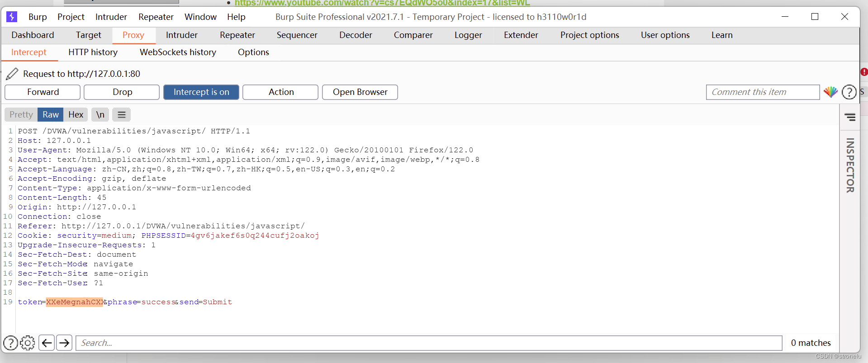Click the Burp Suite lightning logo icon
868x363 pixels.
tap(12, 17)
